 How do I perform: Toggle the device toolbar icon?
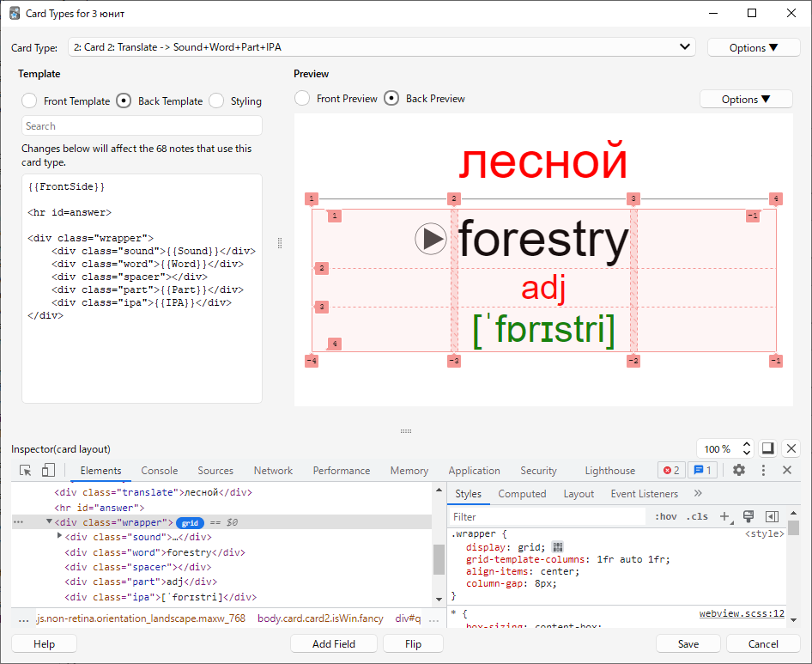click(x=48, y=470)
